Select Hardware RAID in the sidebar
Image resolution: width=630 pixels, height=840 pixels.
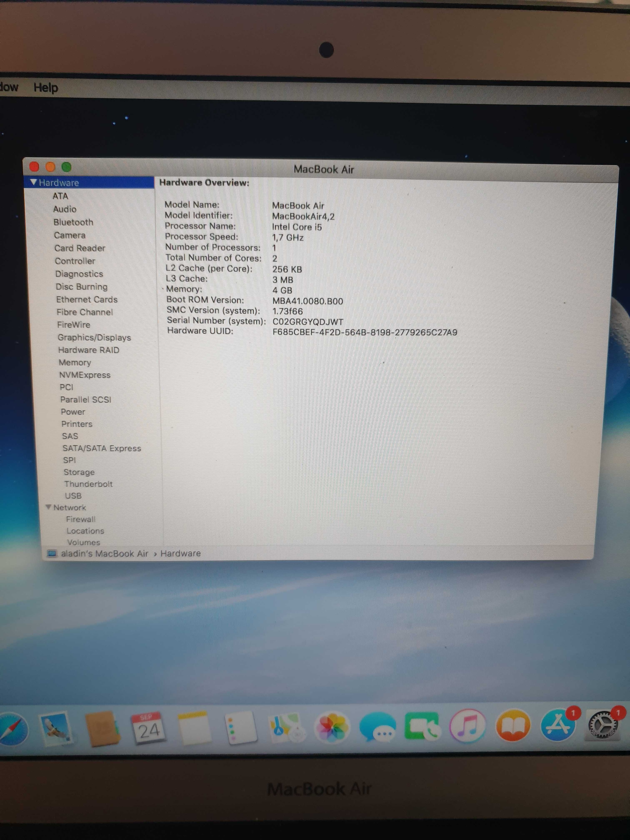[89, 350]
